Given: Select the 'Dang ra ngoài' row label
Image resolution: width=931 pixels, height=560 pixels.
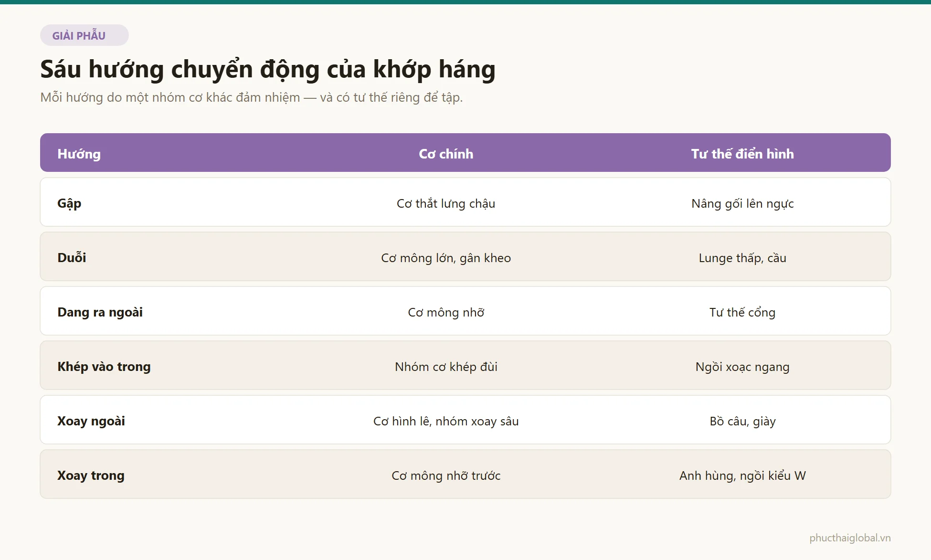Looking at the screenshot, I should [100, 312].
